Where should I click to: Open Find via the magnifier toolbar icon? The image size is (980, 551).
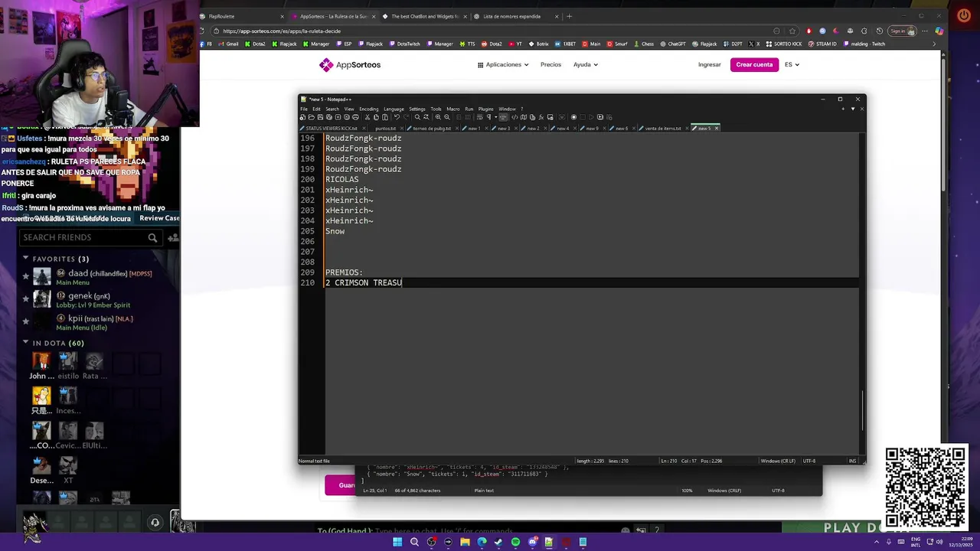click(x=417, y=117)
